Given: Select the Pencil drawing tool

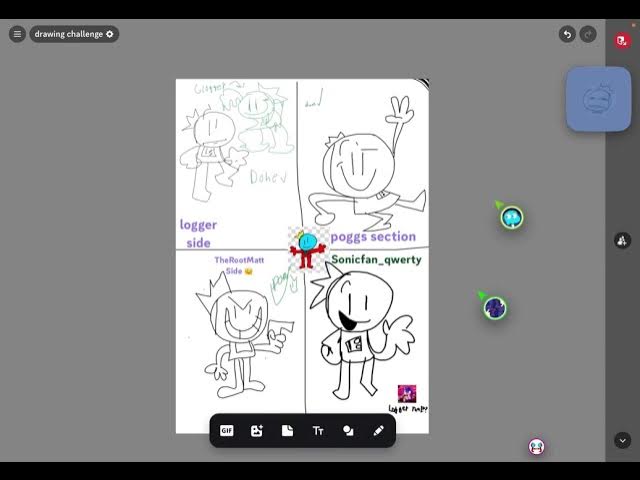Looking at the screenshot, I should coord(378,431).
